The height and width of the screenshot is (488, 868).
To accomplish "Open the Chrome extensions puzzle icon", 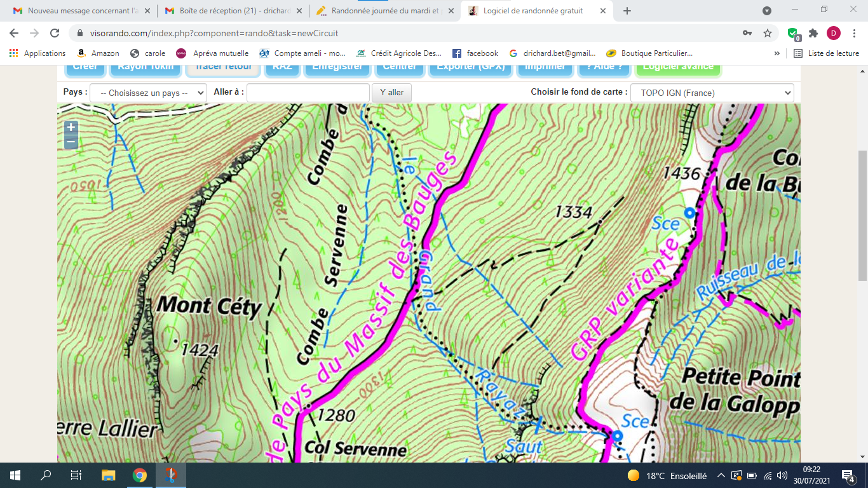I will tap(813, 33).
